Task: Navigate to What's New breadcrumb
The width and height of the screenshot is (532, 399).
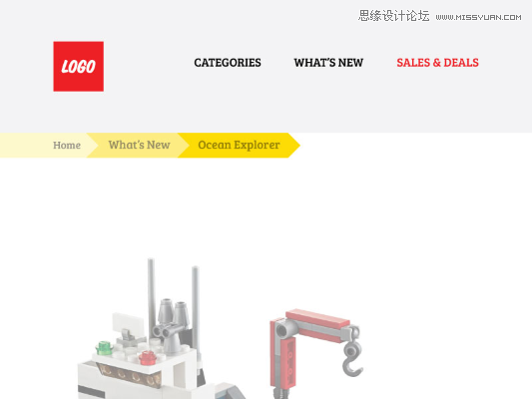Action: 139,145
